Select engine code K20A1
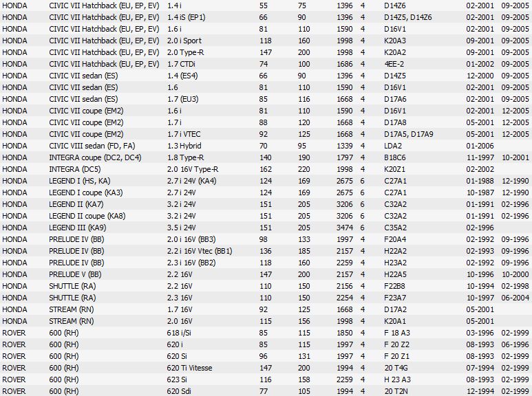 395,322
